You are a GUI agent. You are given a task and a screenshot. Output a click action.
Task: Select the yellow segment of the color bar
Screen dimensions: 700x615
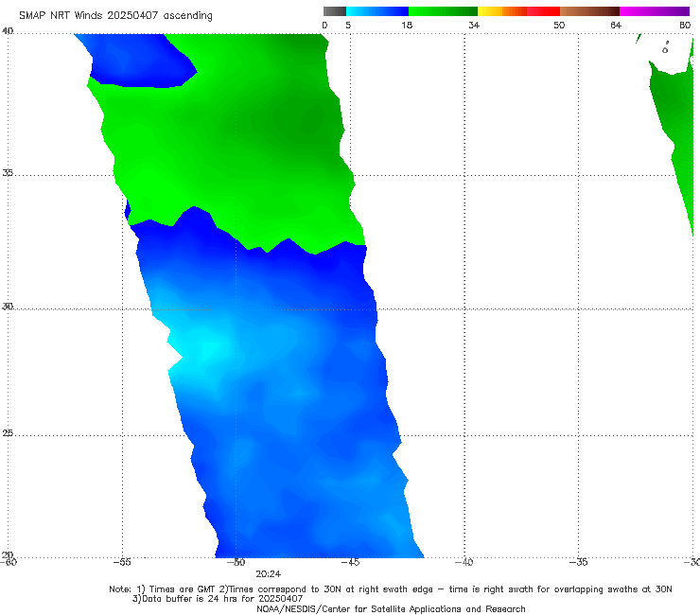click(490, 11)
